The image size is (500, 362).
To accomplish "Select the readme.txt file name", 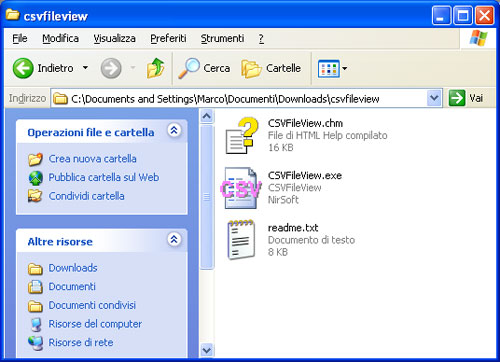I will [x=293, y=228].
